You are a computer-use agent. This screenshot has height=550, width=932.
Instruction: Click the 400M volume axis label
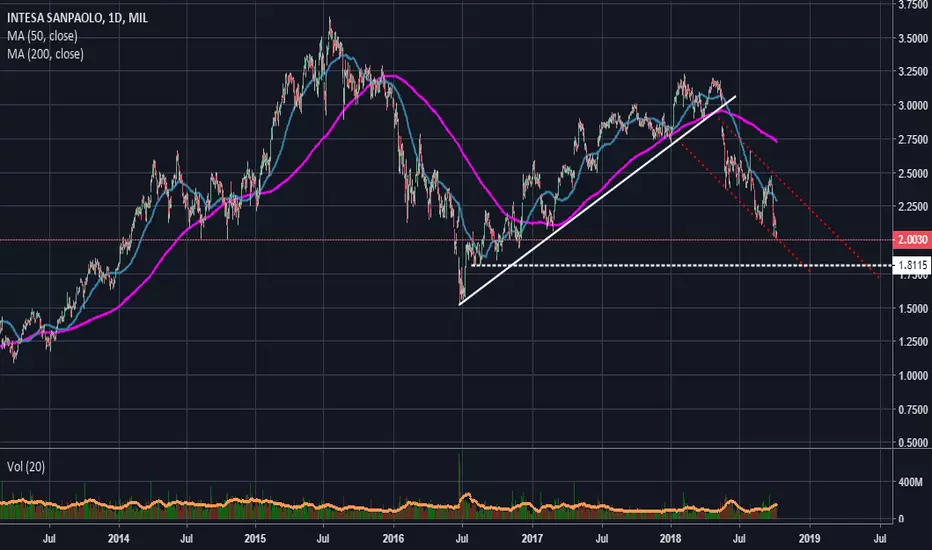coord(910,482)
